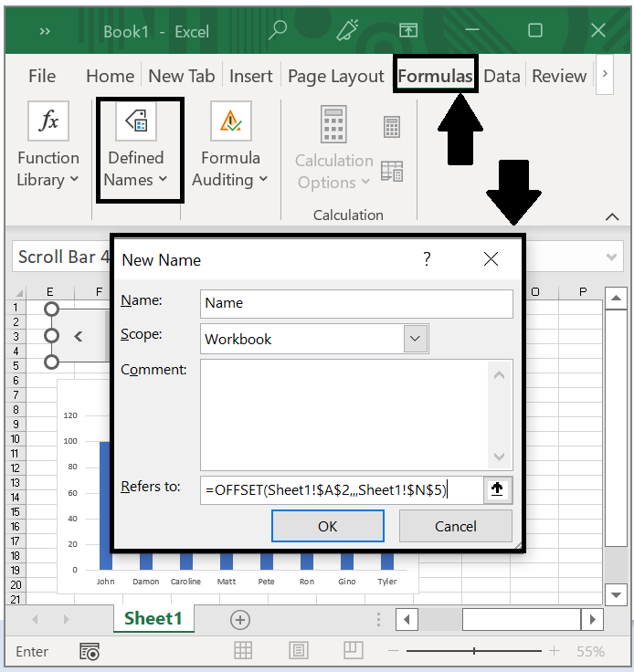Select row 10 header
The height and width of the screenshot is (672, 634).
point(16,439)
